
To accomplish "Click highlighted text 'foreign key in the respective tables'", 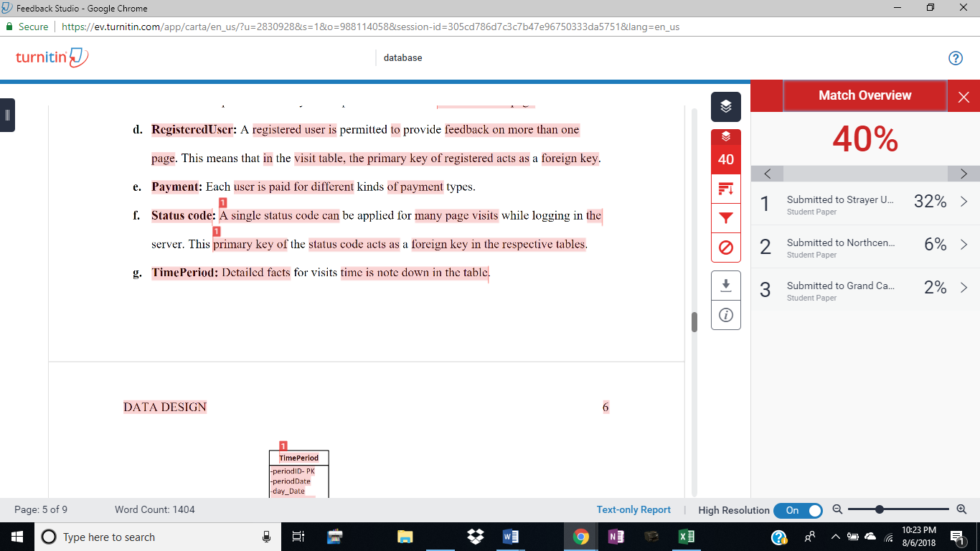I will 499,244.
